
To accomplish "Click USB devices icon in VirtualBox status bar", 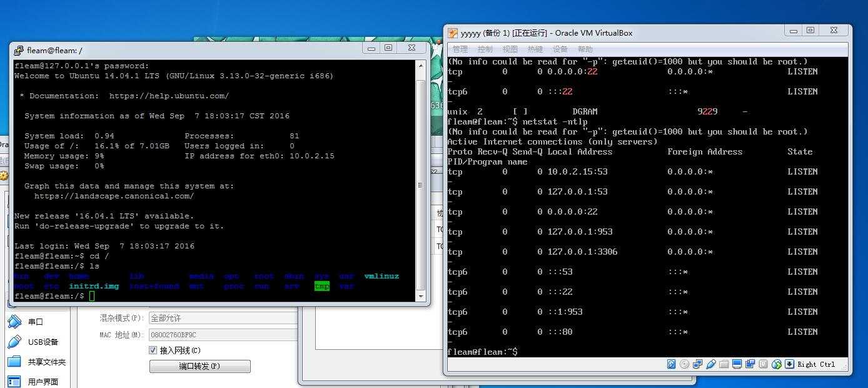I will (x=711, y=364).
